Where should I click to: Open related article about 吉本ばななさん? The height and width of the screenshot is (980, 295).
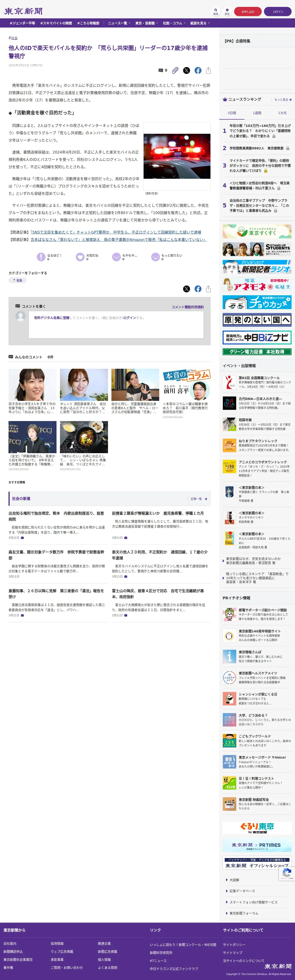tap(118, 240)
